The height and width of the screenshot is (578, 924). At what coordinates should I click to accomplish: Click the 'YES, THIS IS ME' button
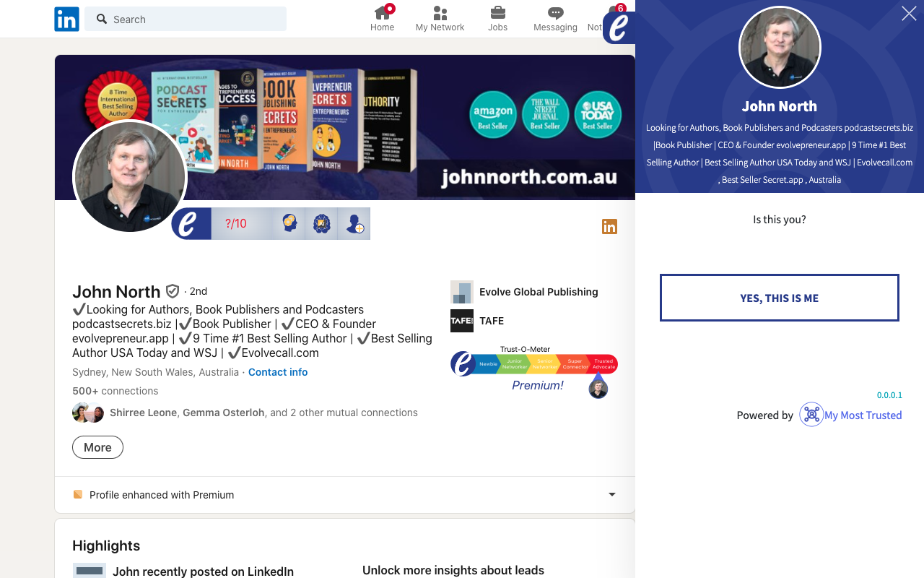click(780, 298)
